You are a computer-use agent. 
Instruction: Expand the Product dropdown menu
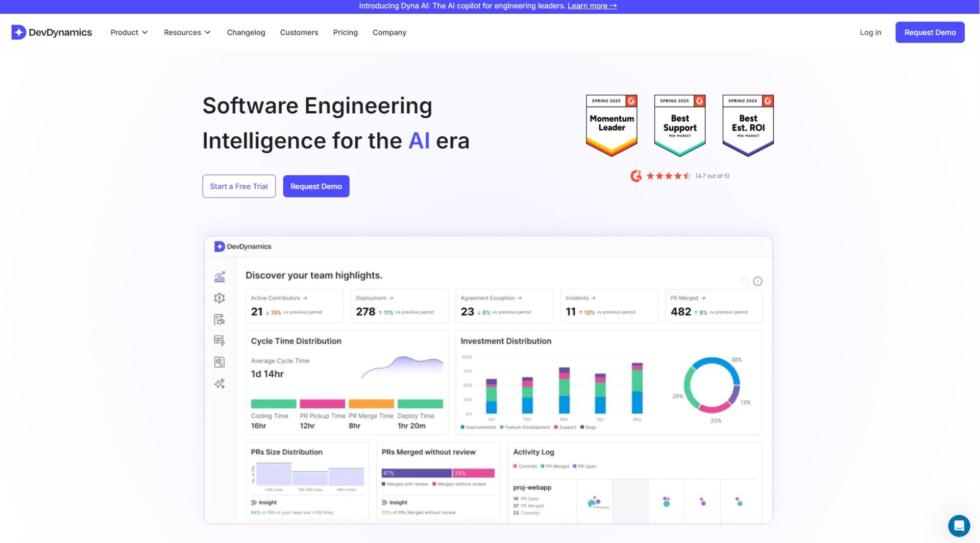coord(129,32)
